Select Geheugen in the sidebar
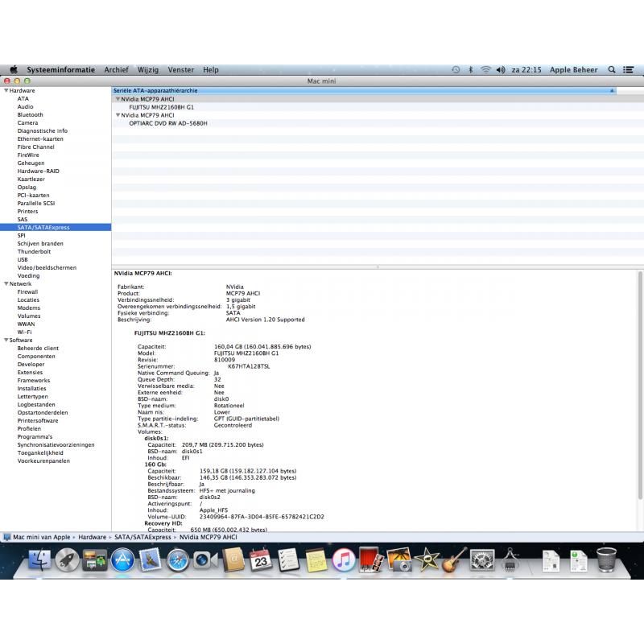This screenshot has height=644, width=644. 31,163
